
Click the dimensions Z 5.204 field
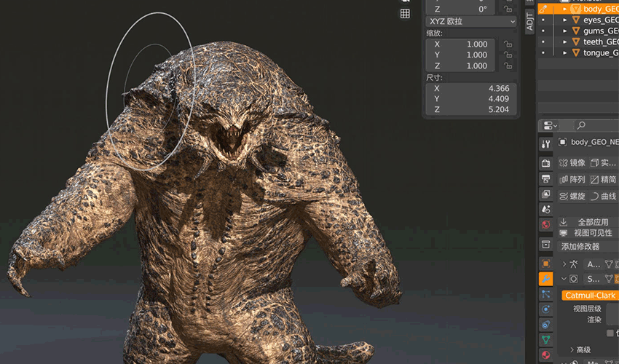(x=471, y=110)
